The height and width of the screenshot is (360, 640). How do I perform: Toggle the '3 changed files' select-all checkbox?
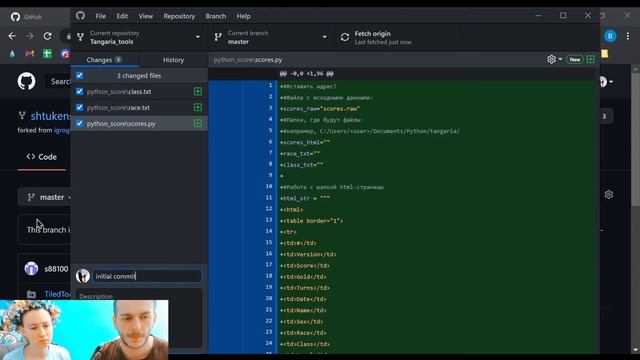tap(80, 76)
